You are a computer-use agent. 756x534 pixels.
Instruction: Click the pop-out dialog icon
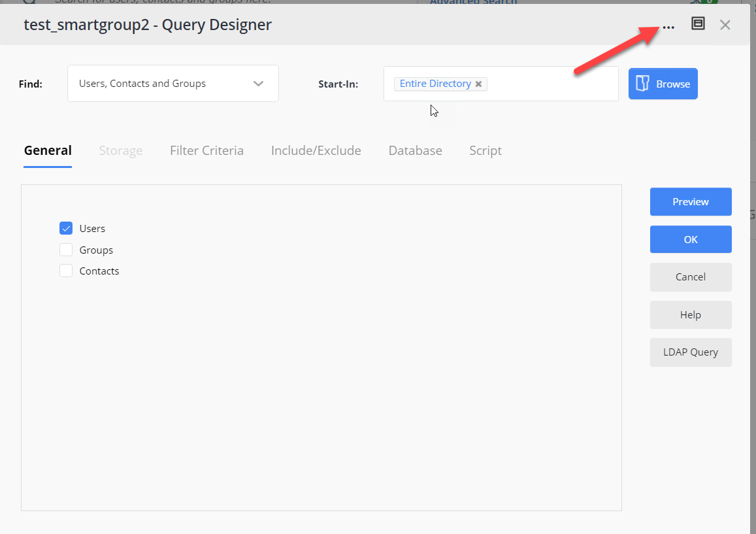click(698, 24)
